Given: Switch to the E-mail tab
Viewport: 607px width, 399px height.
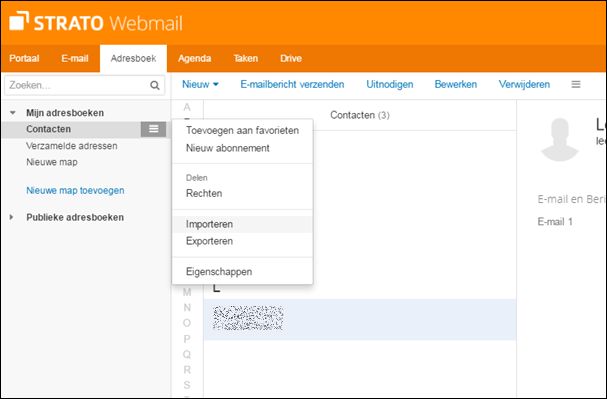Looking at the screenshot, I should [75, 58].
